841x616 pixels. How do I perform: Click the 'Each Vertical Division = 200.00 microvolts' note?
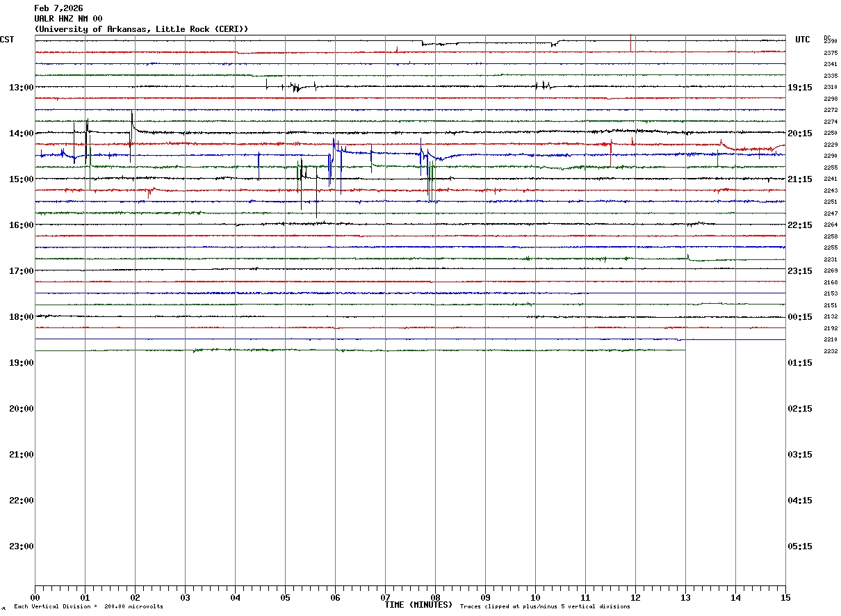pyautogui.click(x=89, y=607)
